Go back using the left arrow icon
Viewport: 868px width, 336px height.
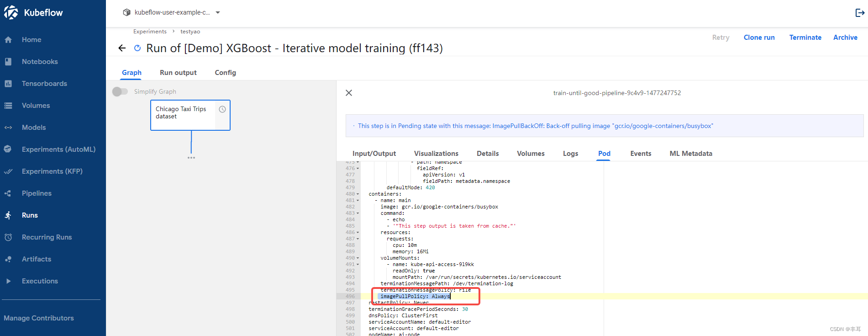122,48
